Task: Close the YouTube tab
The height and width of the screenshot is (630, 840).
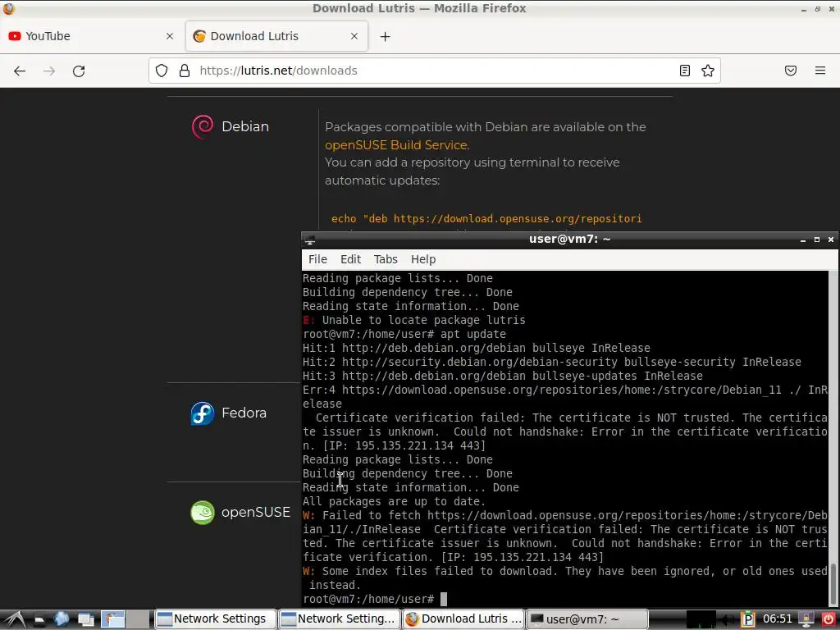Action: pyautogui.click(x=170, y=36)
